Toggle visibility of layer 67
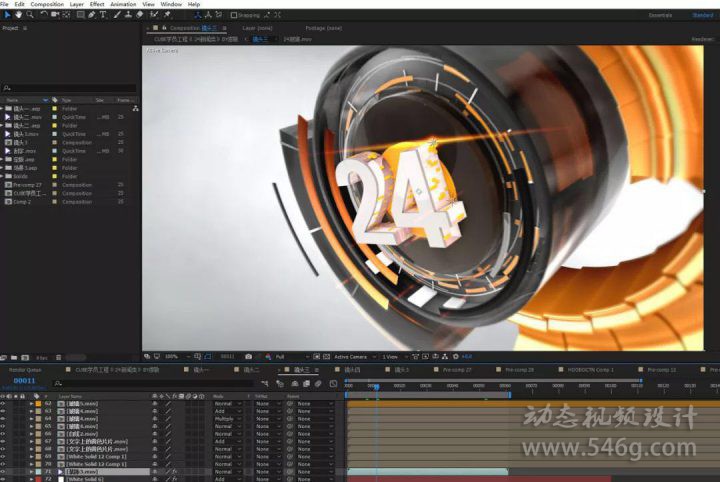Screen dimensions: 720x482 coord(3,441)
